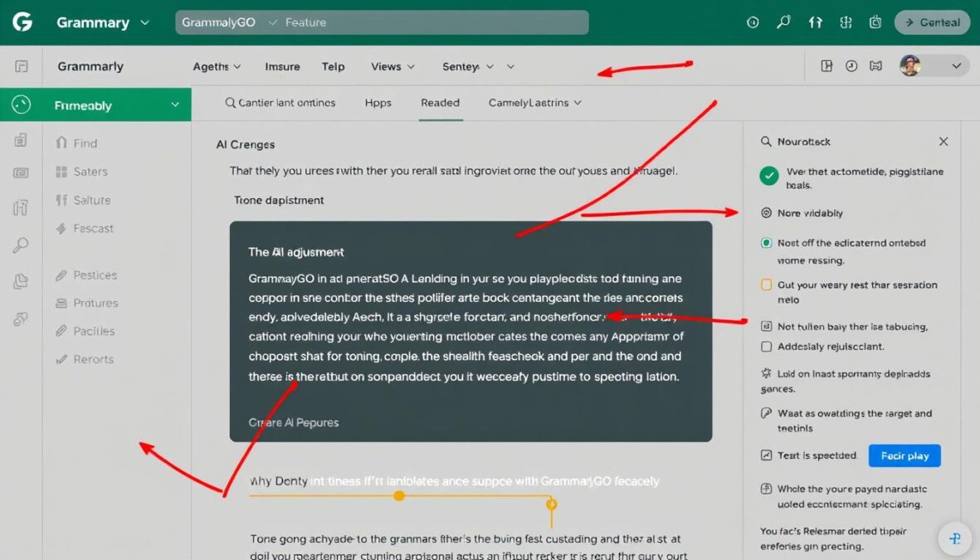Click the clipboard icon beside the Gerteal button
Viewport: 980px width, 560px height.
pos(875,22)
